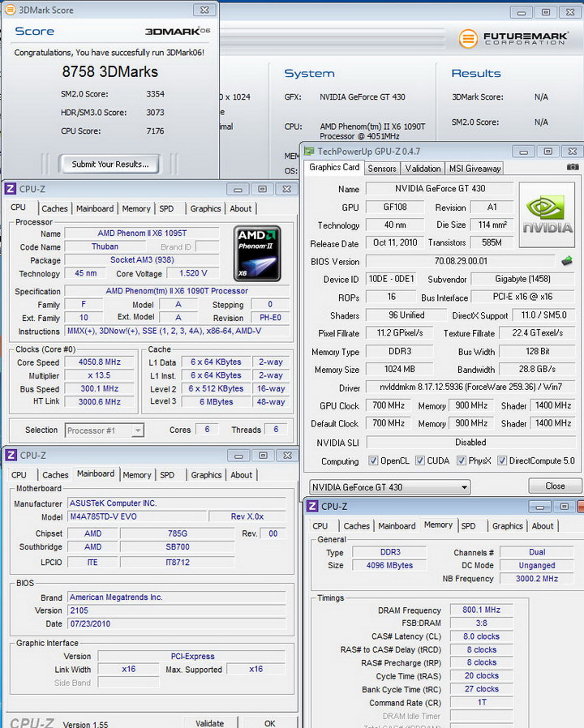Click the 3DMark Score window title icon

(10, 10)
